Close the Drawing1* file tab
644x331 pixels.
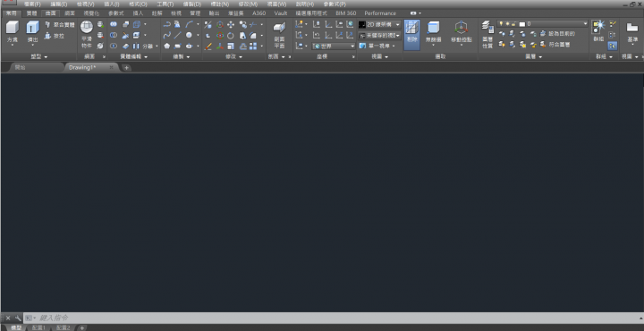pyautogui.click(x=111, y=67)
